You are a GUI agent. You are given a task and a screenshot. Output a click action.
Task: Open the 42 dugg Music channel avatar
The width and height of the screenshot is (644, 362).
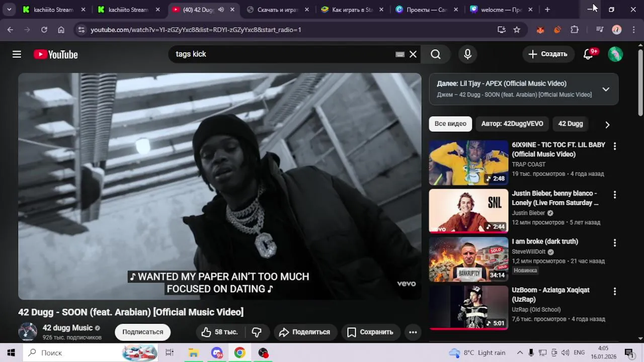[x=28, y=332]
